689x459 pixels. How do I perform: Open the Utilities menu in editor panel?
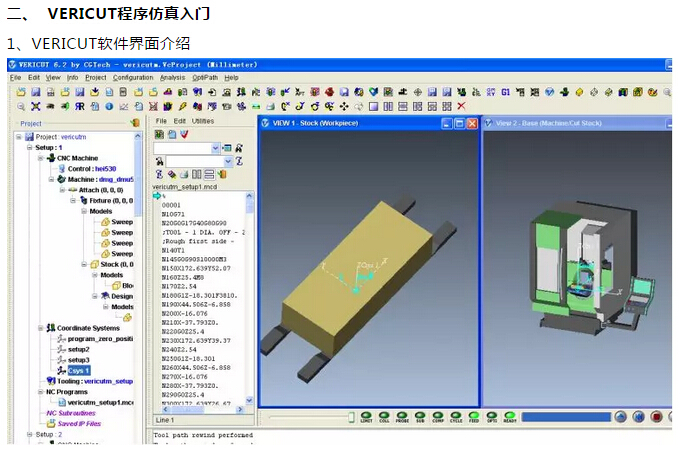pyautogui.click(x=203, y=121)
